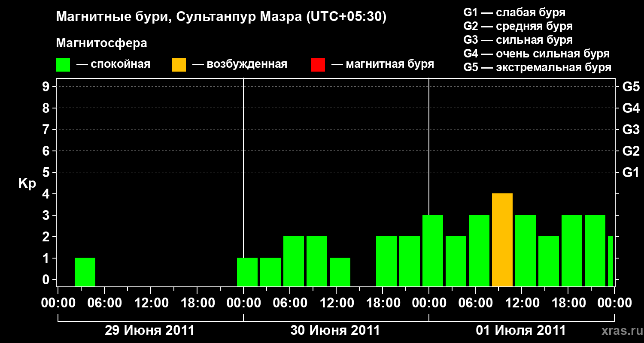Click the '— спокойная' legend label
Screen dimensions: 644x343
click(x=113, y=65)
